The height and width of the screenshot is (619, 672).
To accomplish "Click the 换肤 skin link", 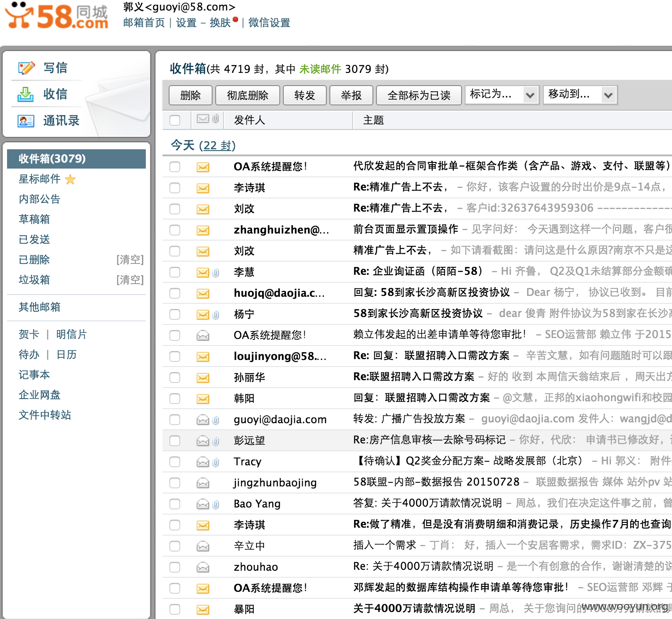I will click(x=220, y=23).
